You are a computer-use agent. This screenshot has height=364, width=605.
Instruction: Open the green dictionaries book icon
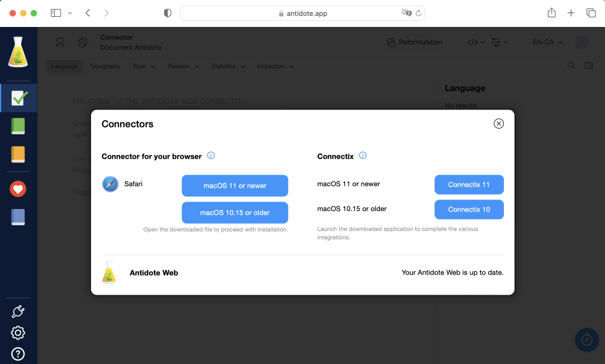click(x=19, y=126)
